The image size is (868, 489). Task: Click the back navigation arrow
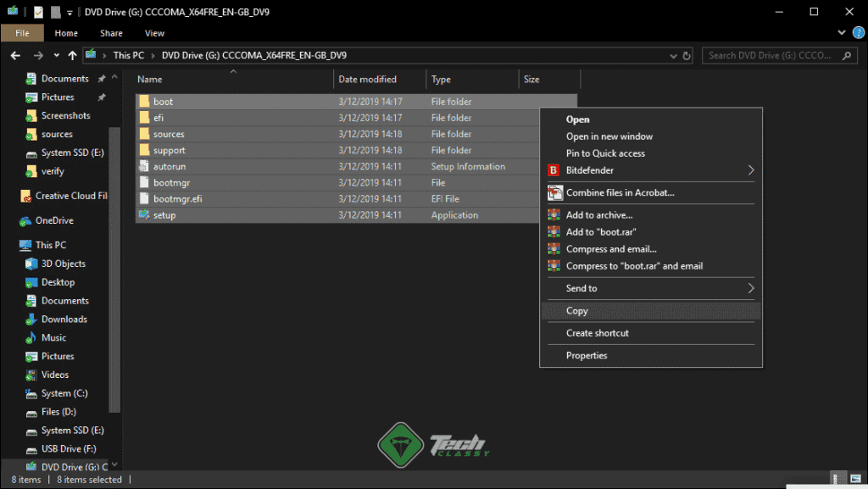pyautogui.click(x=14, y=55)
